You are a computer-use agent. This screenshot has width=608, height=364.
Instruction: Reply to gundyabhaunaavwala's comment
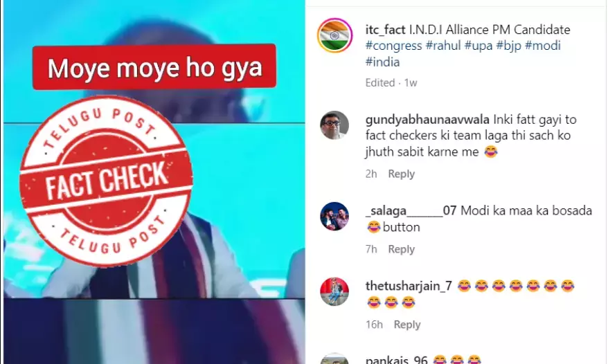tap(402, 174)
